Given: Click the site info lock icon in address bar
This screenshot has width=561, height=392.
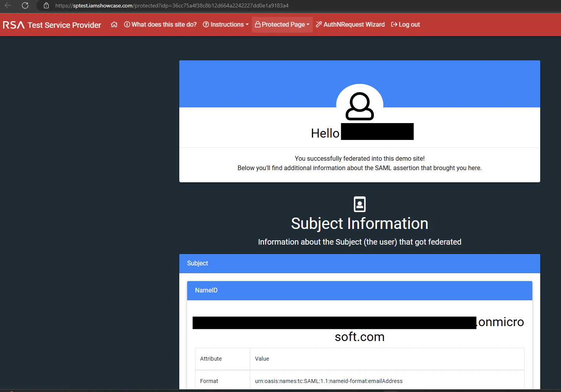Looking at the screenshot, I should (x=46, y=5).
